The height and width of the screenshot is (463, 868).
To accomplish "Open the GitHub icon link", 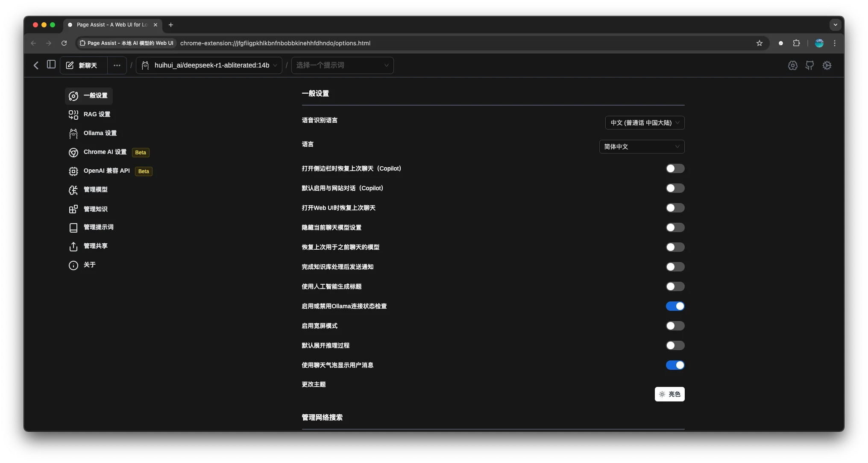I will (x=809, y=65).
